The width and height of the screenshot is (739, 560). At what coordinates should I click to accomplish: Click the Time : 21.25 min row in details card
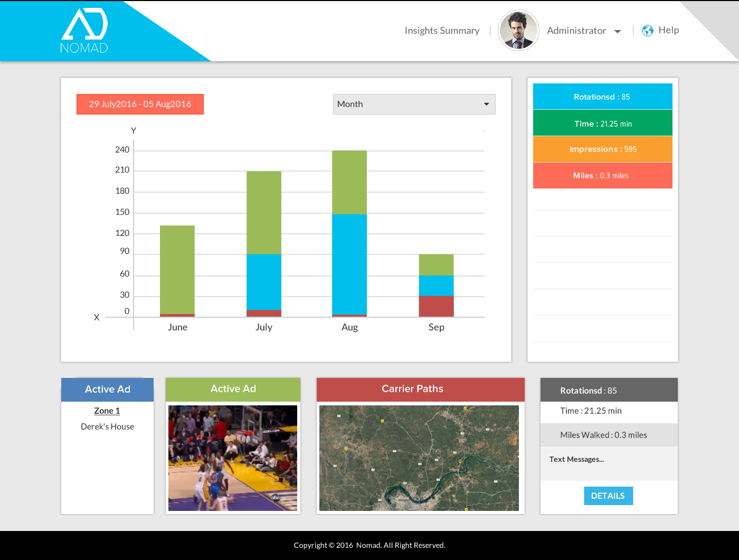[x=609, y=412]
